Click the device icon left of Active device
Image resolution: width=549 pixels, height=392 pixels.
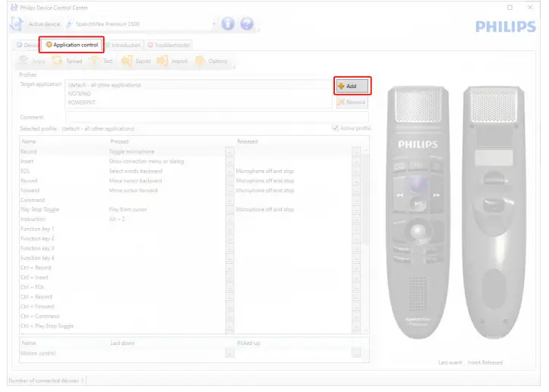click(17, 24)
